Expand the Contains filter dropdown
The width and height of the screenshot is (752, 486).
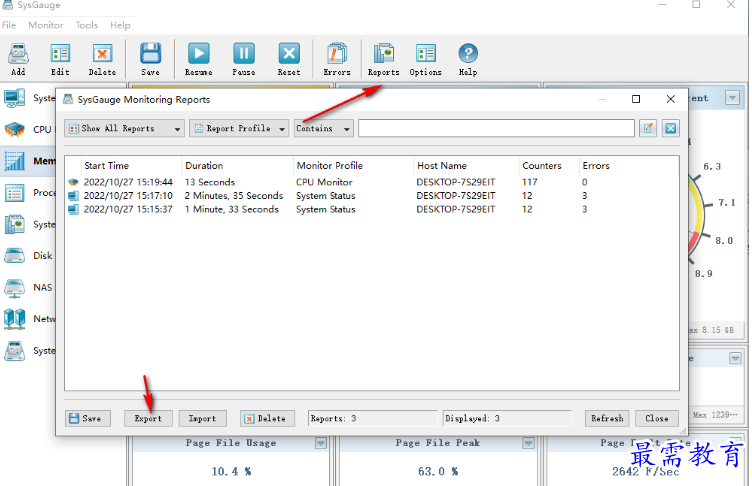[x=324, y=128]
